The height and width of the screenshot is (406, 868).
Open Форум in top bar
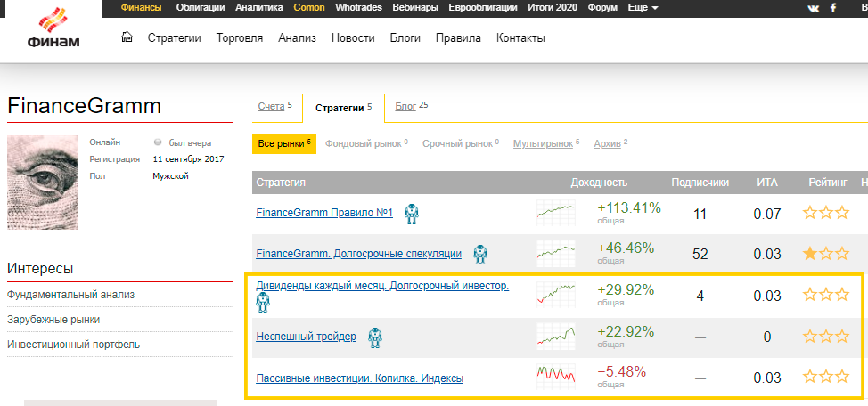602,8
